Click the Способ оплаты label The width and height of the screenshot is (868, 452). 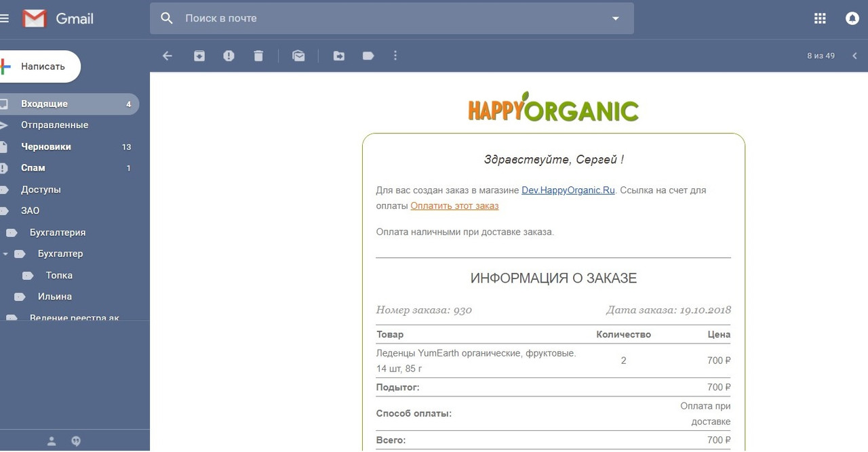click(x=414, y=413)
